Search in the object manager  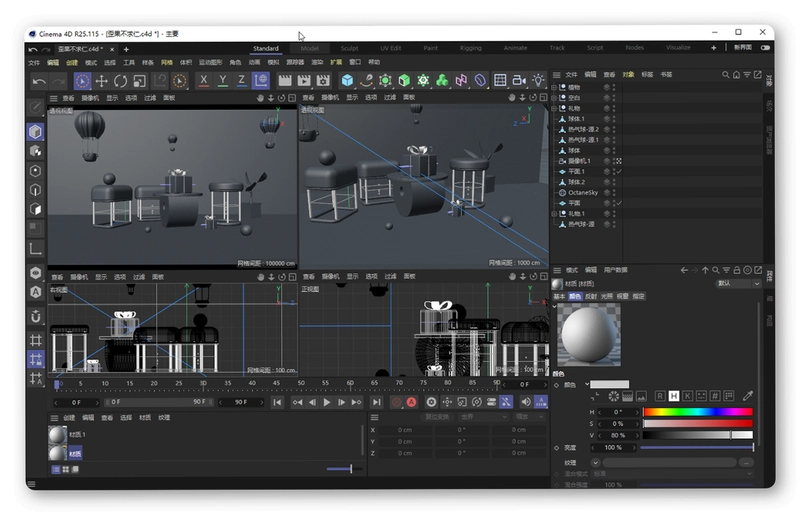point(726,75)
